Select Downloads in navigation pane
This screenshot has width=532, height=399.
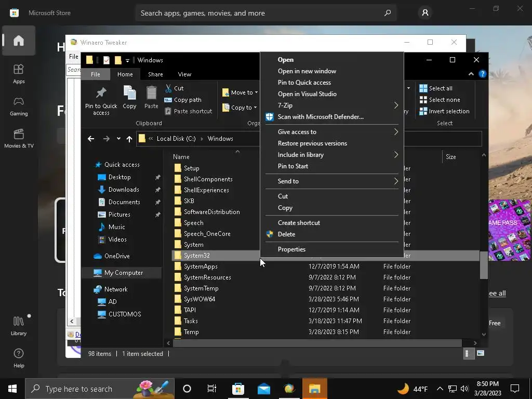[124, 190]
